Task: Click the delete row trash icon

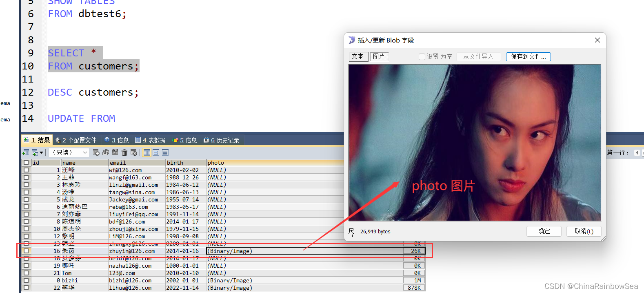Action: (x=124, y=152)
